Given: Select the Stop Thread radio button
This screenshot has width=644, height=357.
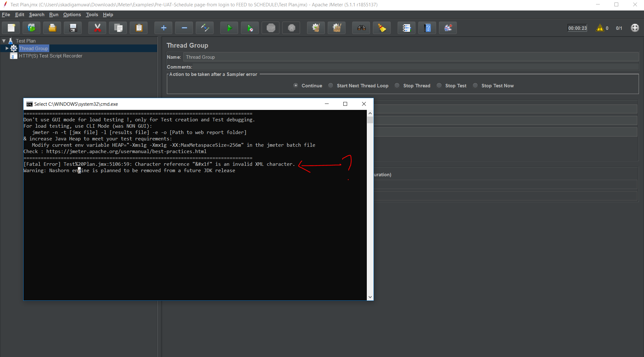Looking at the screenshot, I should tap(397, 85).
